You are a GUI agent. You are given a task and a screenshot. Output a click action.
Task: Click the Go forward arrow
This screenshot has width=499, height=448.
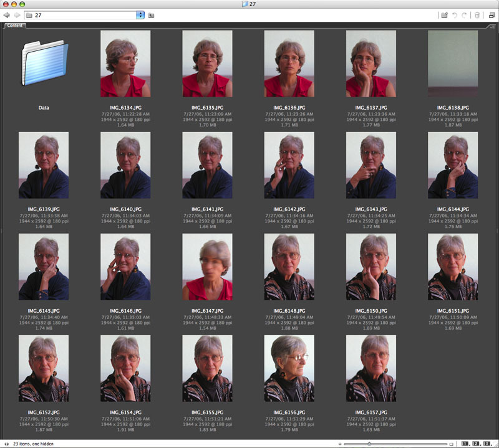[x=17, y=15]
